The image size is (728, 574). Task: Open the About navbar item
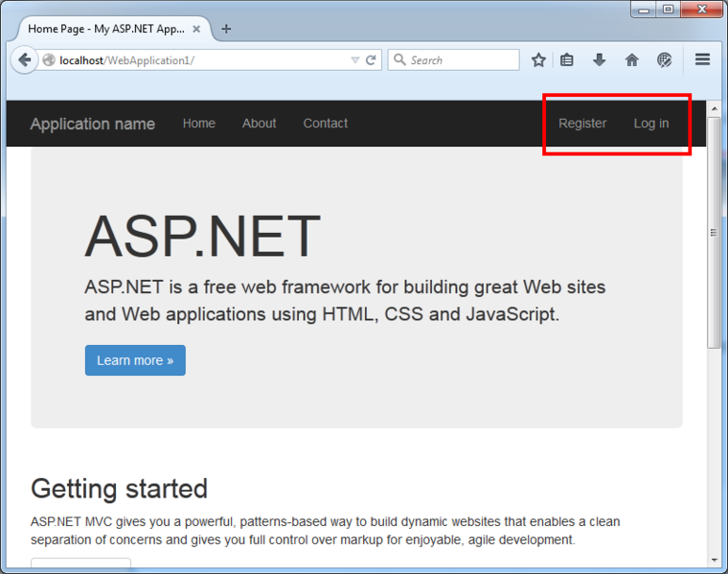[x=259, y=123]
